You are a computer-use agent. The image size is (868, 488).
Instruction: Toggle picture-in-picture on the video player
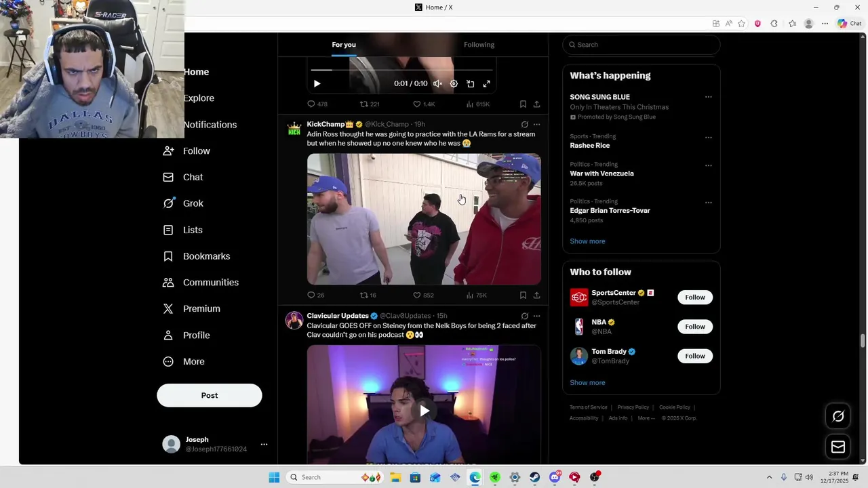pyautogui.click(x=470, y=83)
